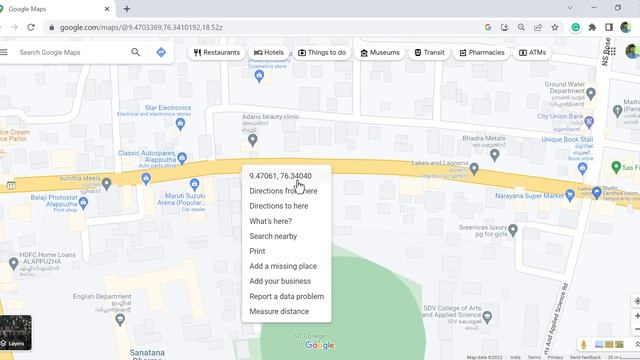Click the Share this page icon
This screenshot has height=360, width=640.
pos(538,27)
